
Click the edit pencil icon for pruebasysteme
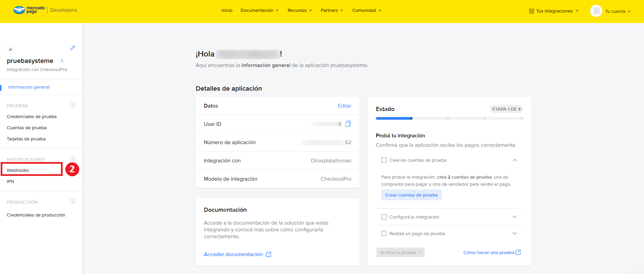click(x=72, y=48)
